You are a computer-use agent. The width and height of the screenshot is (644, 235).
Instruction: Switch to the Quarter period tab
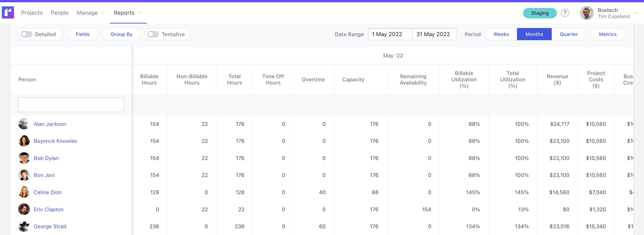(569, 34)
